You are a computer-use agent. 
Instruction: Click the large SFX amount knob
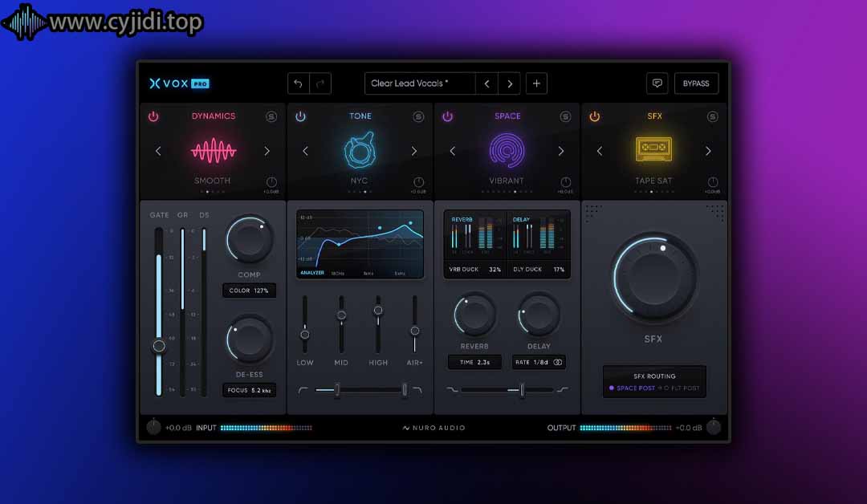click(x=653, y=277)
